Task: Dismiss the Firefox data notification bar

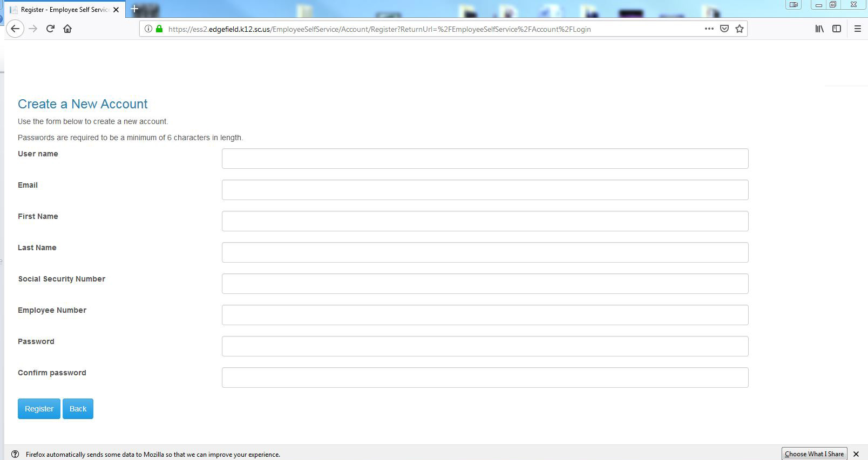Action: [856, 454]
